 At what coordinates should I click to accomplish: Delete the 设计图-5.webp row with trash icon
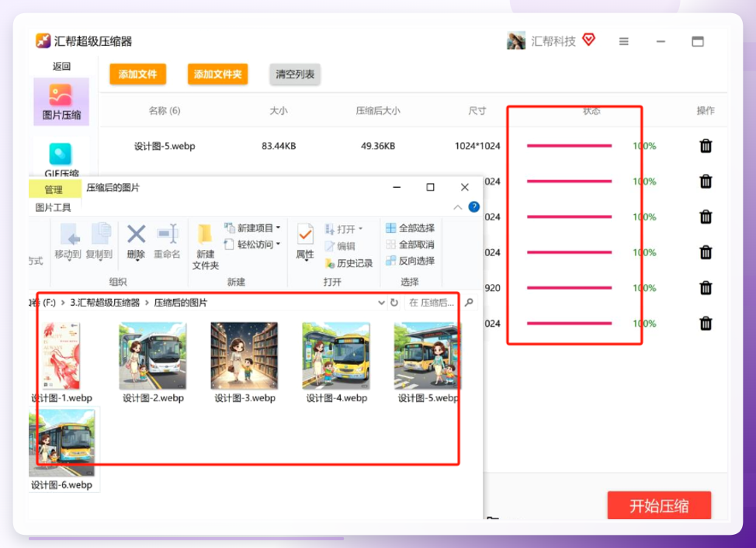point(706,146)
